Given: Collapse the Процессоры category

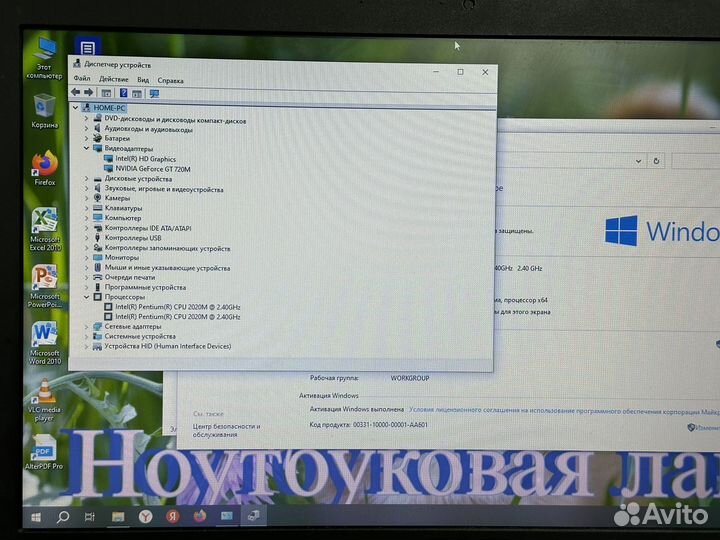Looking at the screenshot, I should click(x=86, y=297).
